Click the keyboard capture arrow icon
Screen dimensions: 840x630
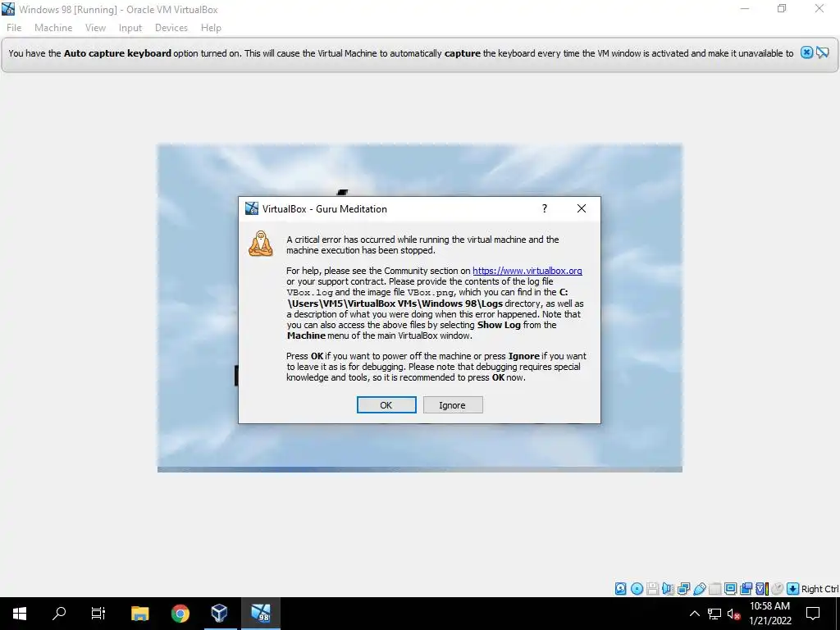coord(793,589)
